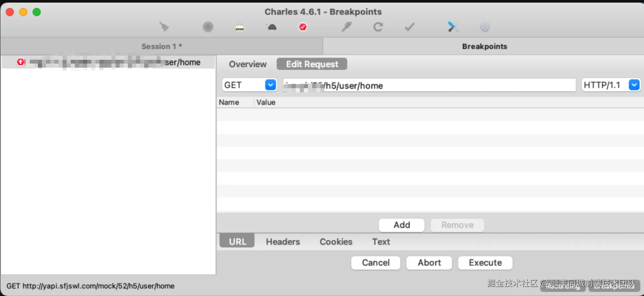Toggle breakpoints with the red hexagon icon
The width and height of the screenshot is (644, 296).
pyautogui.click(x=303, y=27)
